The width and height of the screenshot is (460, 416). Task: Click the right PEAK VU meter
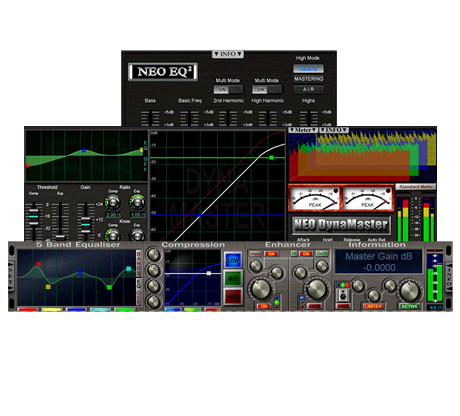368,199
